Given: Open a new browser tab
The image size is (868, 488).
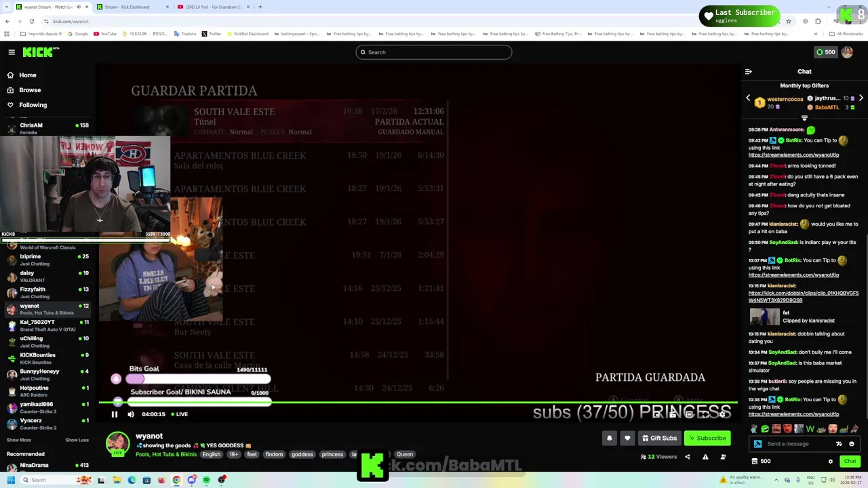Looking at the screenshot, I should point(260,7).
